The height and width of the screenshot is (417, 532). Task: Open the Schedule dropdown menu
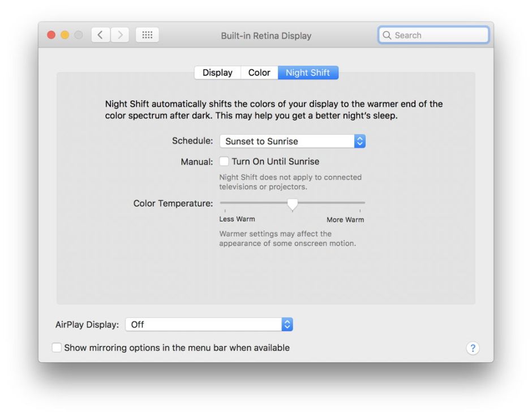click(292, 141)
